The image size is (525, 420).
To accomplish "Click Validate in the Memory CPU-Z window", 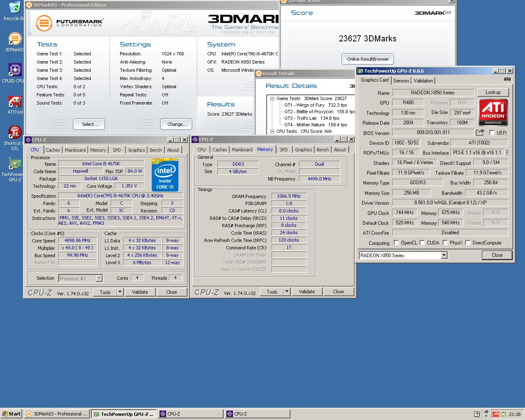I will click(x=307, y=292).
